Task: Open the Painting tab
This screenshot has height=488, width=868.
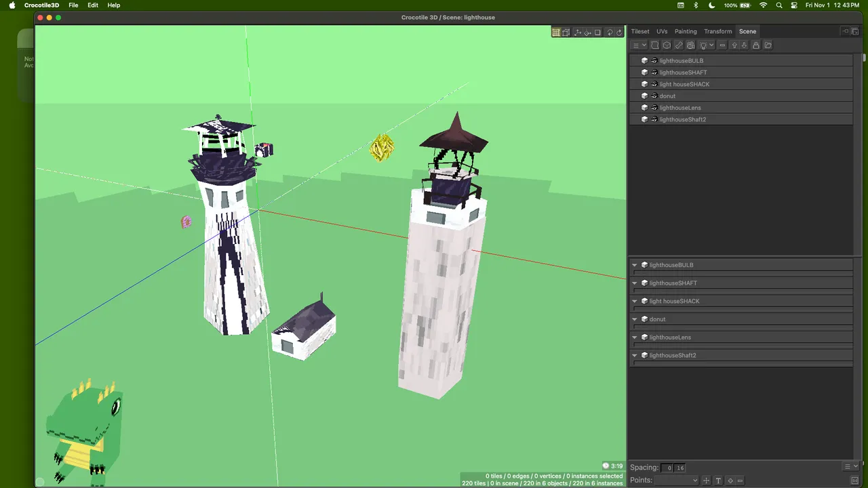Action: 686,31
